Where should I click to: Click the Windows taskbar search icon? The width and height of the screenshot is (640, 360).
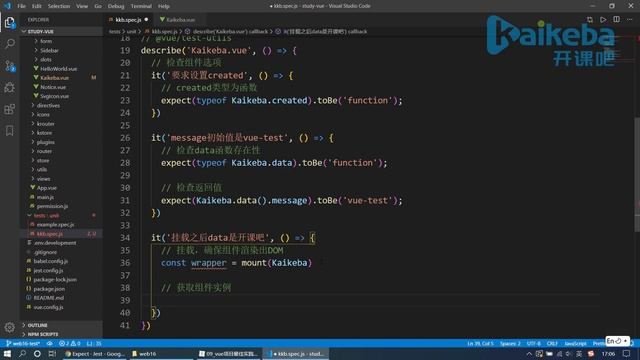pyautogui.click(x=22, y=354)
